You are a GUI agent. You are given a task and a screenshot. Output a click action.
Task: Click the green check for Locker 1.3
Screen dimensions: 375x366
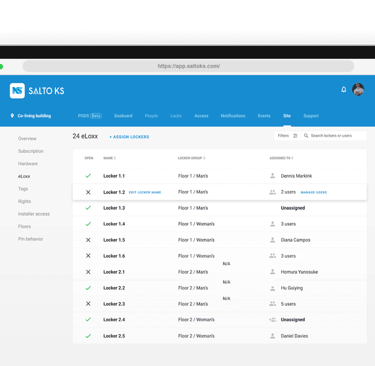[88, 208]
